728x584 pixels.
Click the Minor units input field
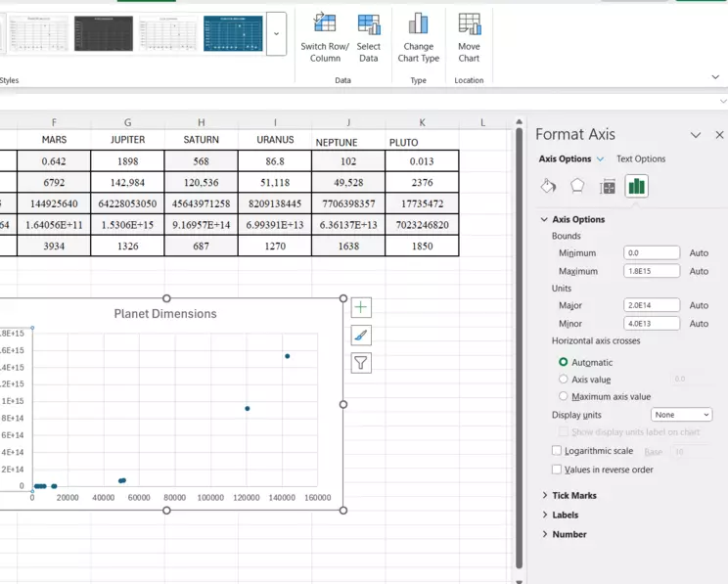click(652, 323)
